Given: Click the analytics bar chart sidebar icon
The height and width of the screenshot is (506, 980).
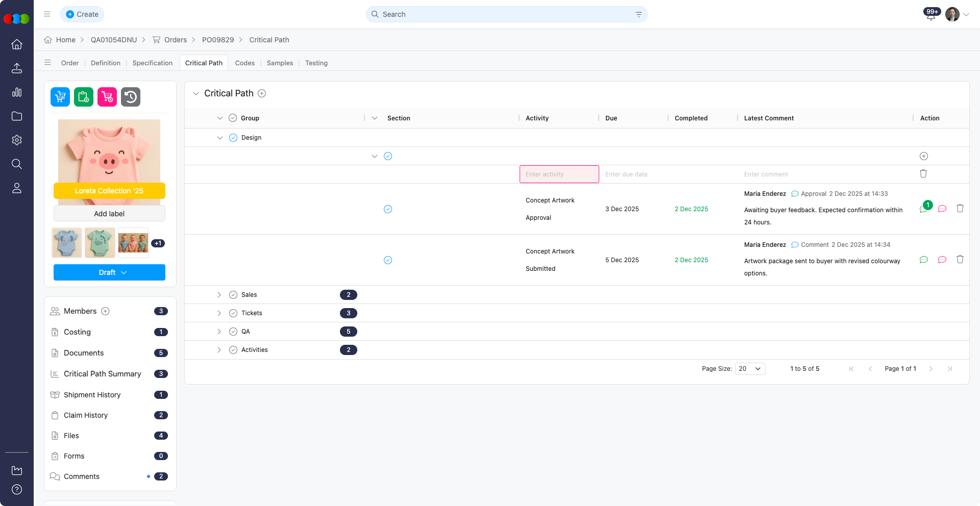Looking at the screenshot, I should (17, 92).
